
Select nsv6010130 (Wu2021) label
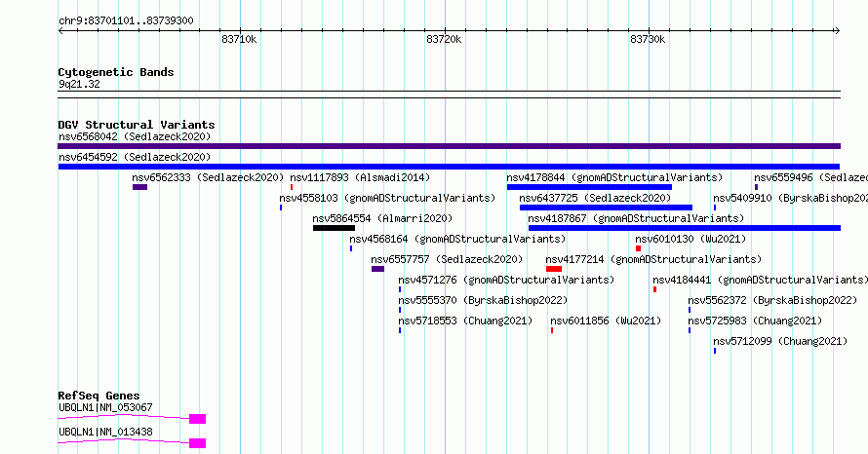click(690, 239)
